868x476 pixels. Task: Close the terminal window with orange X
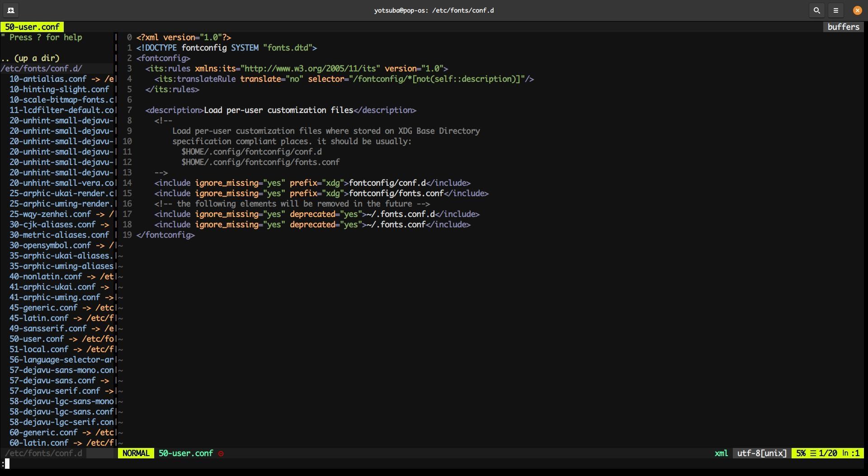(857, 10)
